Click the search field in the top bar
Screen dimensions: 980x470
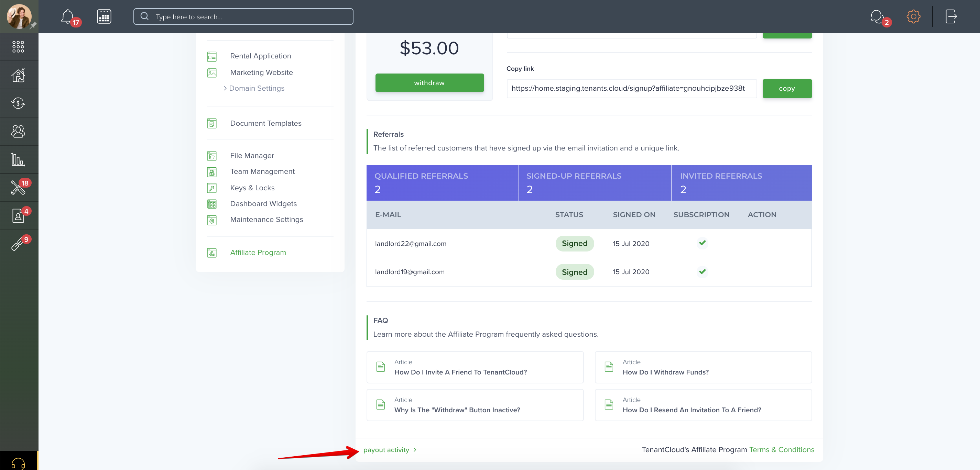pyautogui.click(x=243, y=16)
